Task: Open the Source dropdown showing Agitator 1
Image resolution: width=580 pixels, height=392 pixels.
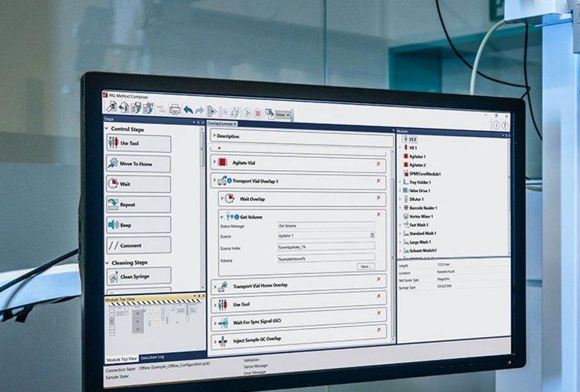Action: point(372,235)
